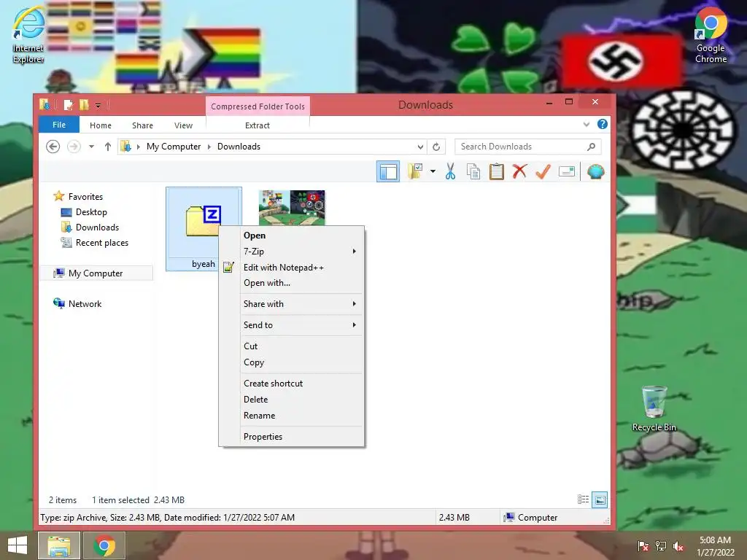Switch to large icons view button
Viewport: 747px width, 560px height.
click(600, 500)
